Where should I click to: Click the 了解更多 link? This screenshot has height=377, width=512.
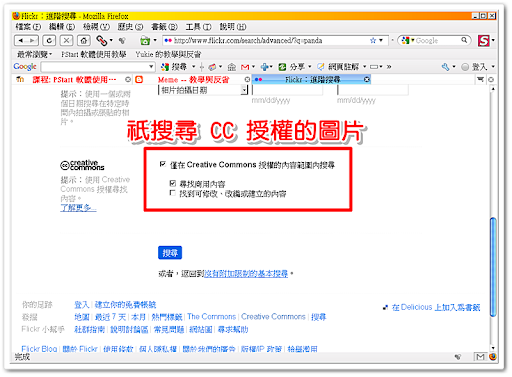click(78, 208)
